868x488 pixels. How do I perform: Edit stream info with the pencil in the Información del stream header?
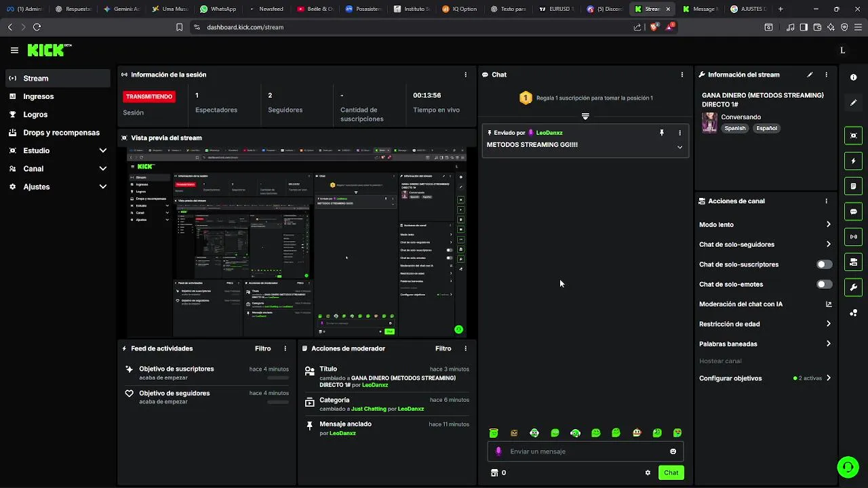click(x=810, y=75)
